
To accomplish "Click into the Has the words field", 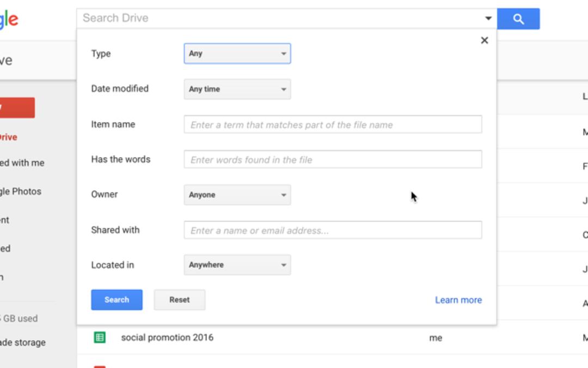I will tap(333, 159).
